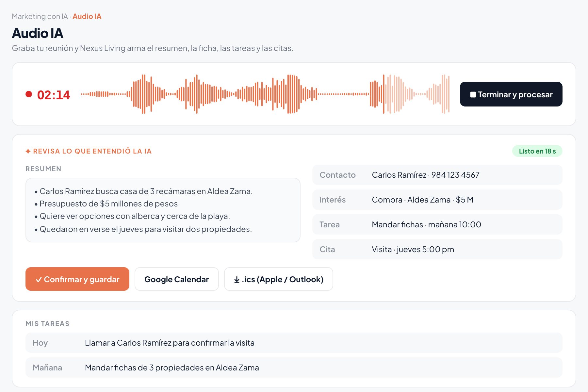
Task: Select the Contacto row Carlos Ramírez · 984 123 4567
Action: point(437,175)
